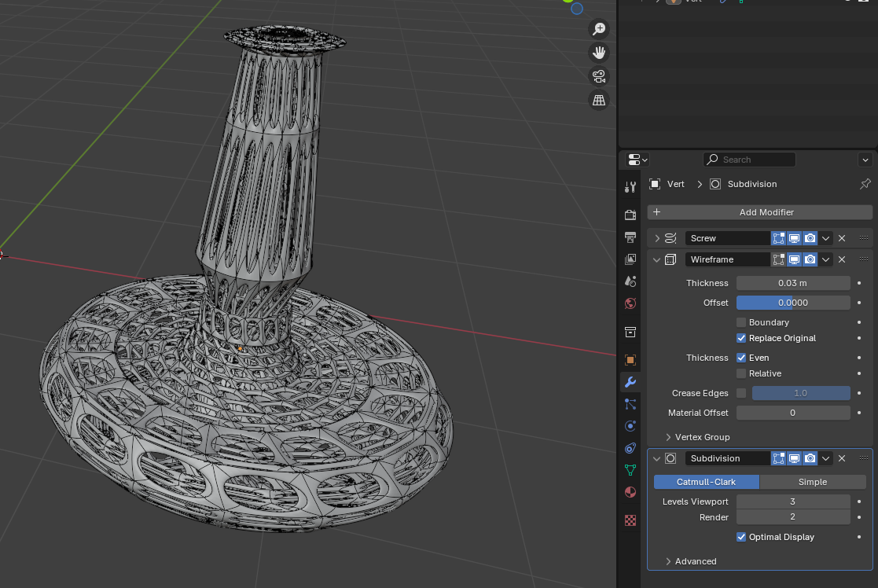Toggle Subdivision modifier render display
This screenshot has width=878, height=588.
[x=810, y=458]
